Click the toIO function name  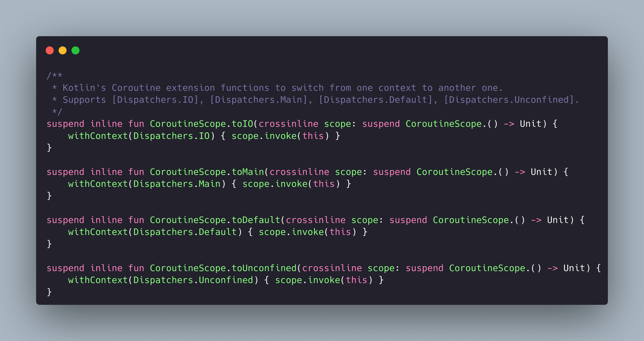tap(242, 124)
